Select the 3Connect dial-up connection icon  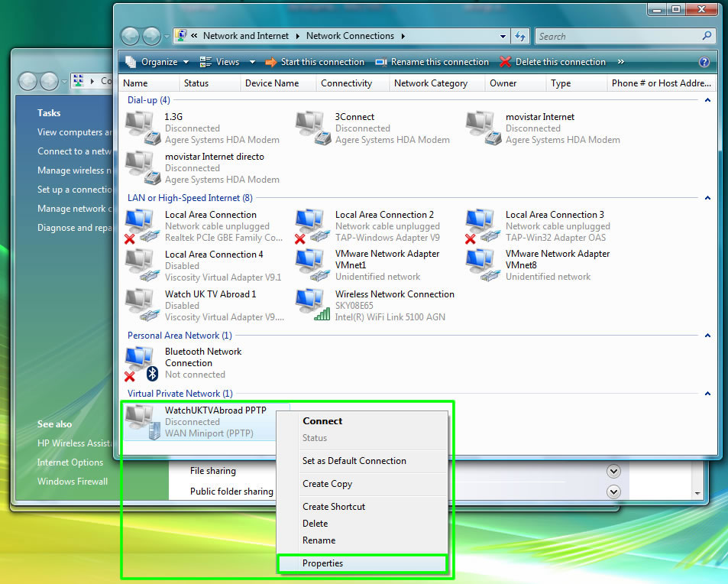313,128
